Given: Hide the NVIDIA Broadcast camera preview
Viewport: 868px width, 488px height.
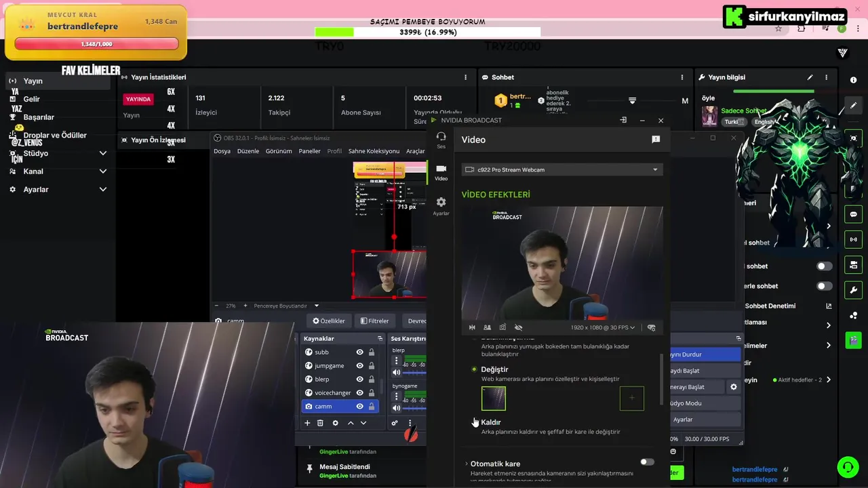Looking at the screenshot, I should 518,327.
